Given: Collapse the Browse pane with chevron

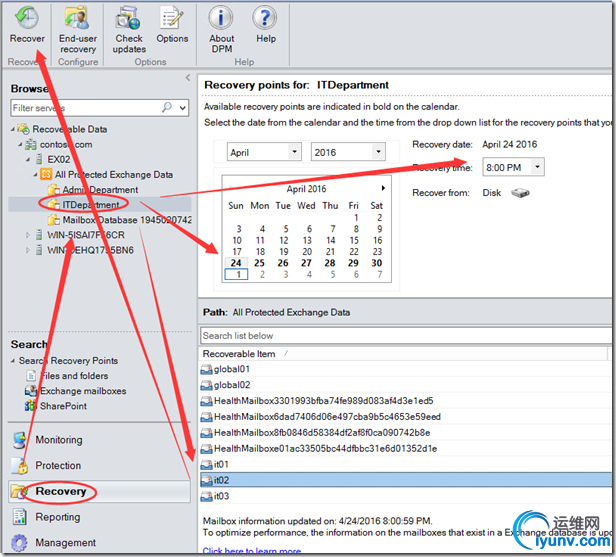Looking at the screenshot, I should [188, 77].
